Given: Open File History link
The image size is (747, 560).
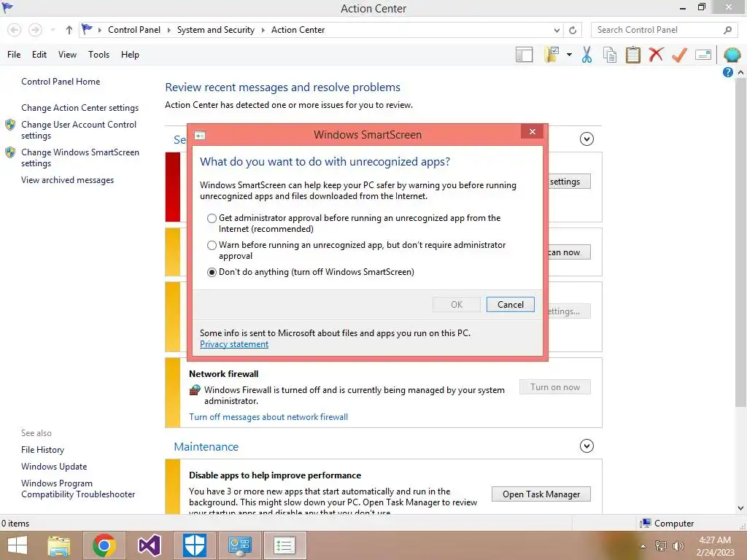Looking at the screenshot, I should [x=42, y=450].
